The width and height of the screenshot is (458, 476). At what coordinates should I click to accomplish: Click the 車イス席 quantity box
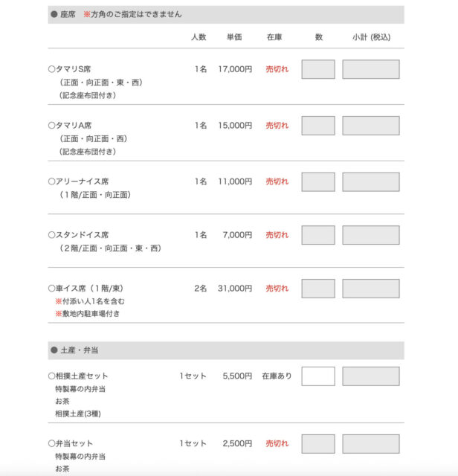pyautogui.click(x=318, y=289)
